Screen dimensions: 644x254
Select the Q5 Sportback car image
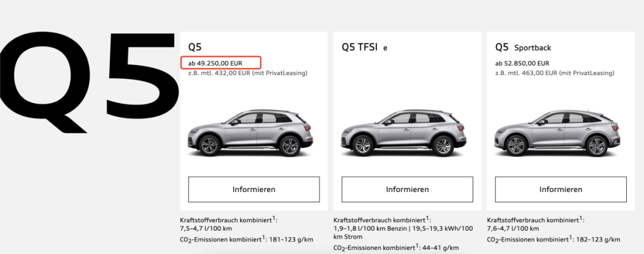point(557,133)
